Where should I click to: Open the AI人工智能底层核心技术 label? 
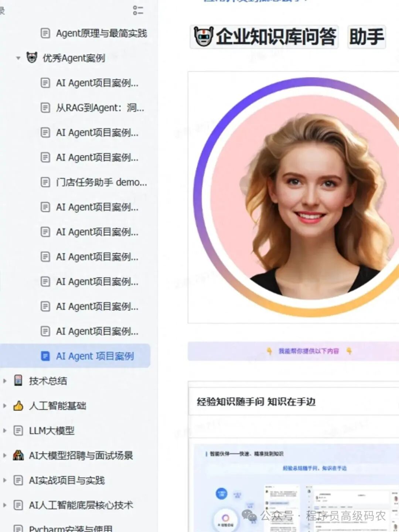coord(81,505)
